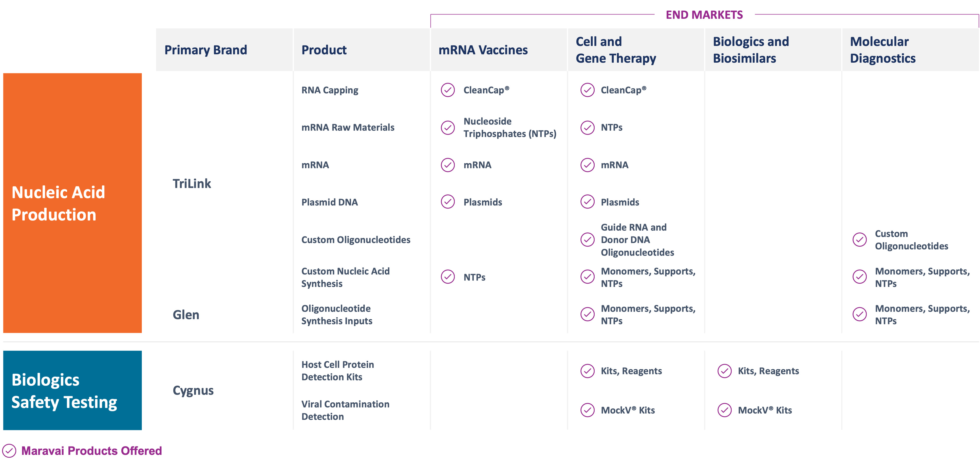Viewport: 980px width, 465px height.
Task: Click the checkmark beside Glen row Monomers, Supports in Molecular Diagnostics
Action: [859, 315]
